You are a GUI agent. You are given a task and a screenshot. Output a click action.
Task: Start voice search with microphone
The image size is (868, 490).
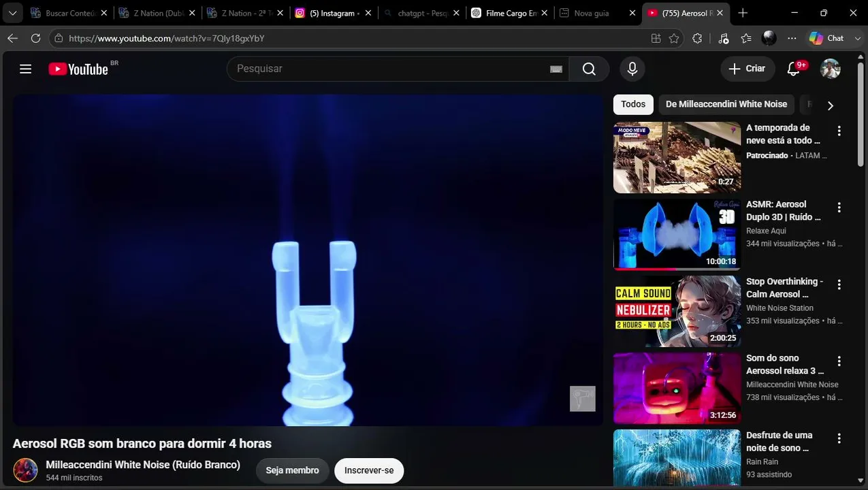[632, 69]
